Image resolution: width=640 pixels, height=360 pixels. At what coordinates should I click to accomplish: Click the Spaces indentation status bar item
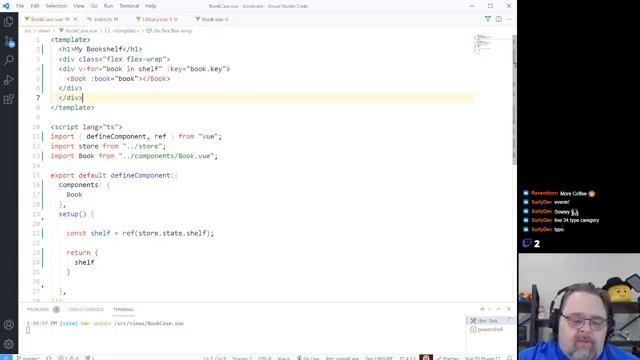coord(242,358)
